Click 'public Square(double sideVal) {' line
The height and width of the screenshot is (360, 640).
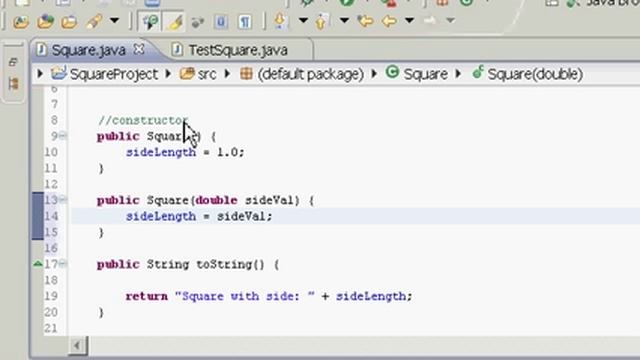[x=205, y=200]
